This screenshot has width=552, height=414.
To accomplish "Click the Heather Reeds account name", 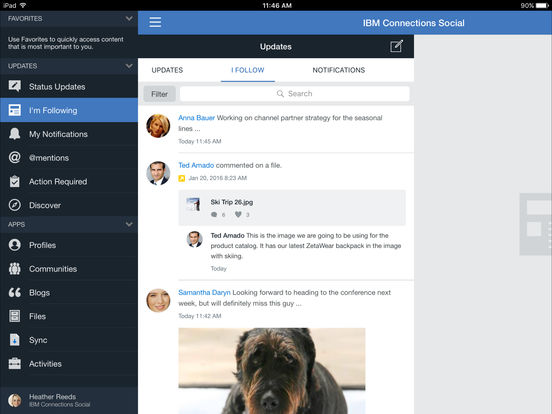I will pyautogui.click(x=52, y=396).
